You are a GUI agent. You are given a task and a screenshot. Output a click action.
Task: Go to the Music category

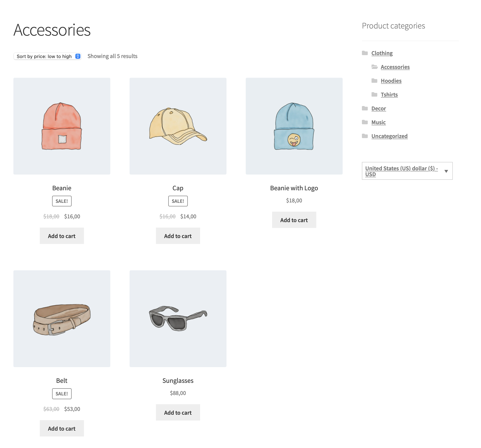[378, 122]
